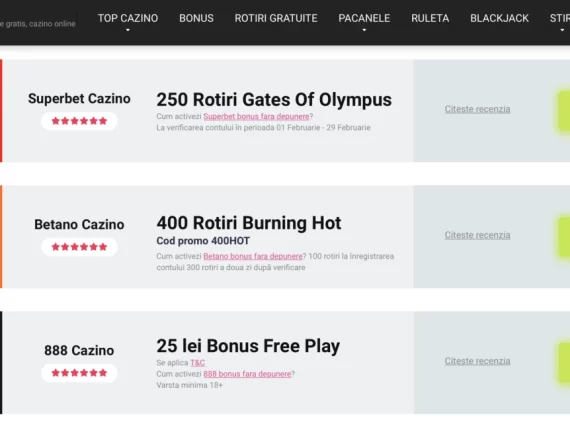570x430 pixels.
Task: Click Betano Cazino star rating badge
Action: pyautogui.click(x=79, y=247)
